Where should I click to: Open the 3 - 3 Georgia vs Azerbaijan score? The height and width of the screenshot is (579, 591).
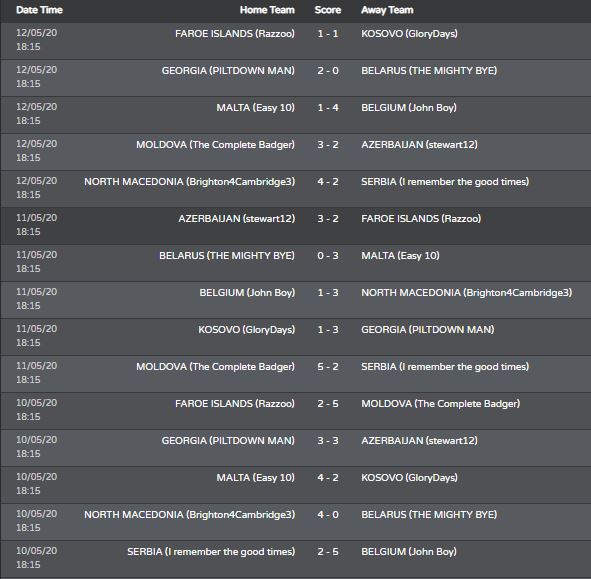(x=328, y=441)
